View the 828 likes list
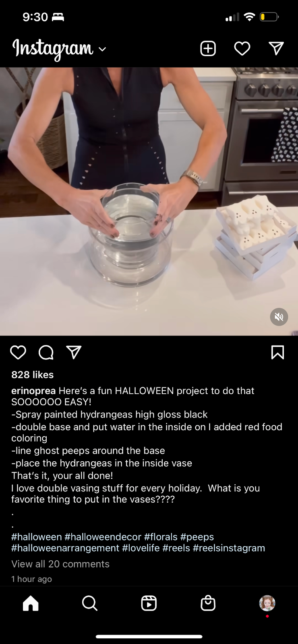This screenshot has height=644, width=298. 33,375
